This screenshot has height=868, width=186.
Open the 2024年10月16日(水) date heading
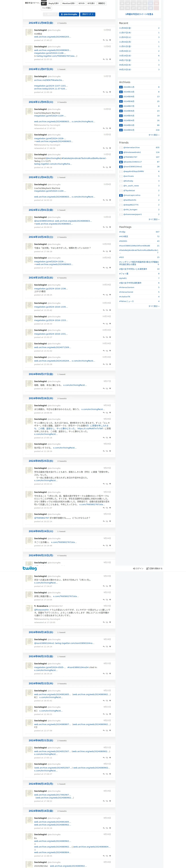tap(41, 278)
